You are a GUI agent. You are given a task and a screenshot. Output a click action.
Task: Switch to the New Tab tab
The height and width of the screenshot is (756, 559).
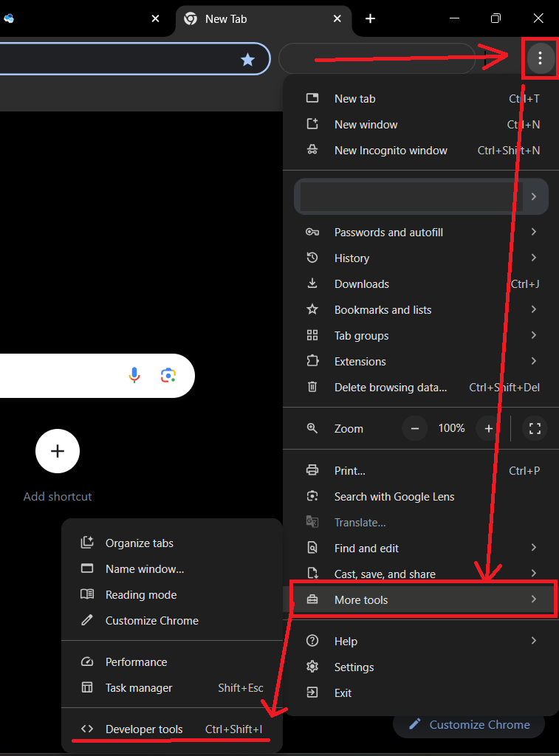click(x=264, y=18)
